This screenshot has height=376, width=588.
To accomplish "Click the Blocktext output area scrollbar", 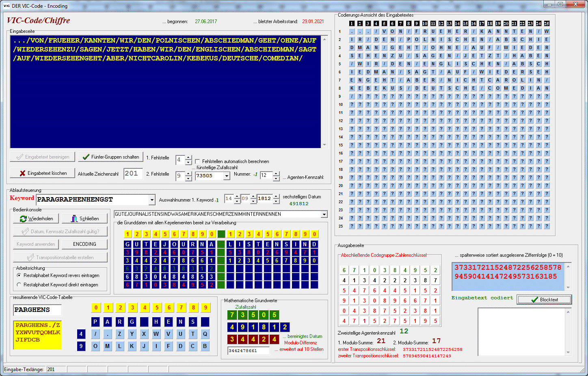I will [x=568, y=332].
